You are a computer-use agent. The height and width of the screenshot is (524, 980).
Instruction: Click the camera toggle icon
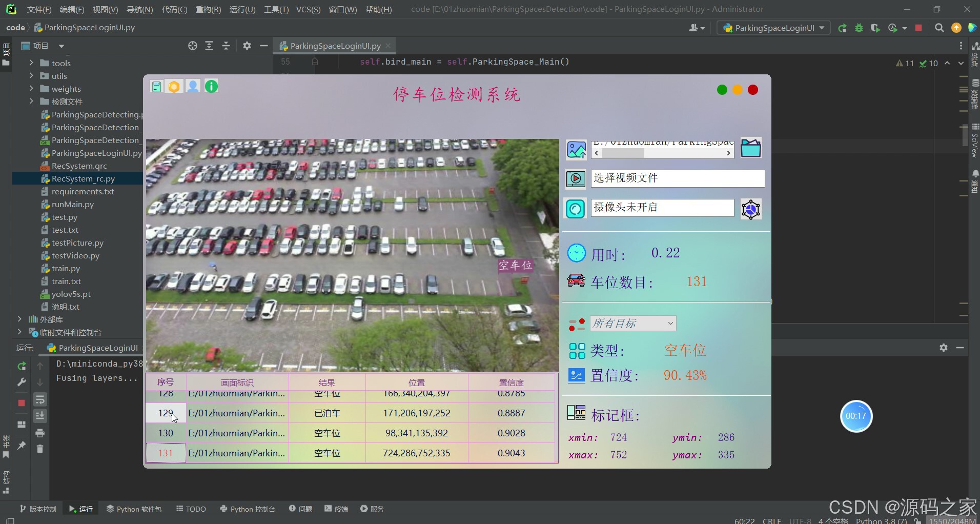pos(576,209)
